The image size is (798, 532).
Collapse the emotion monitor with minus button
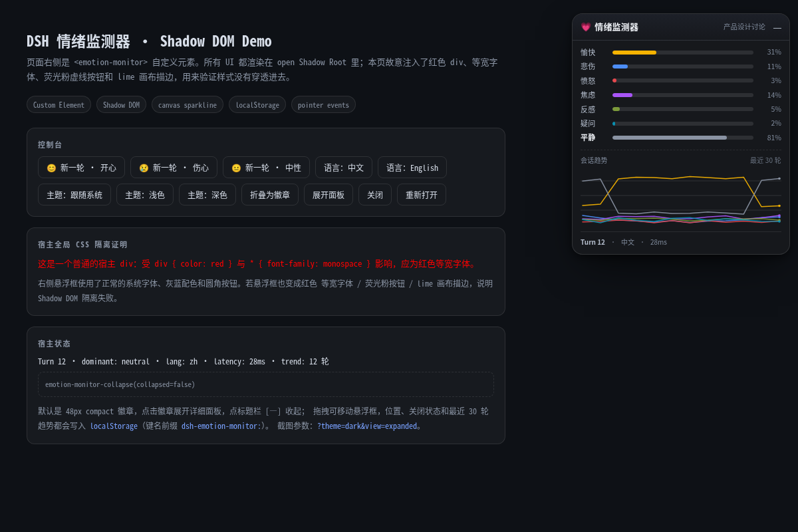point(777,27)
